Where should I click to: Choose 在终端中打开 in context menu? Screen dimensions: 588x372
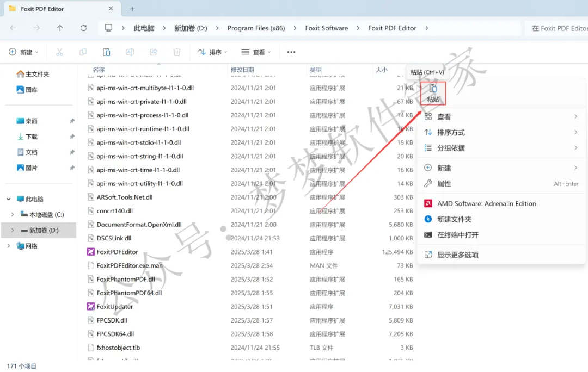501,235
